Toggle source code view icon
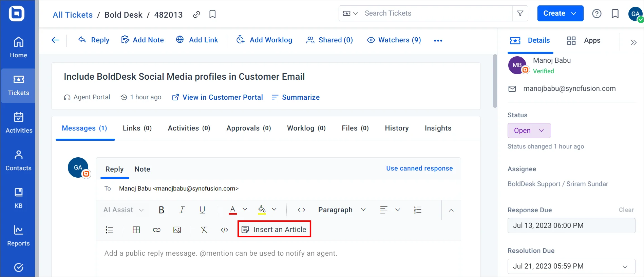The height and width of the screenshot is (277, 644). [224, 230]
